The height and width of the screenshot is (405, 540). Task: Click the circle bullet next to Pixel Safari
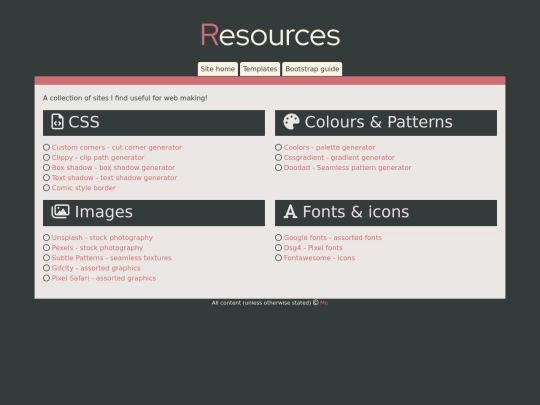(46, 278)
